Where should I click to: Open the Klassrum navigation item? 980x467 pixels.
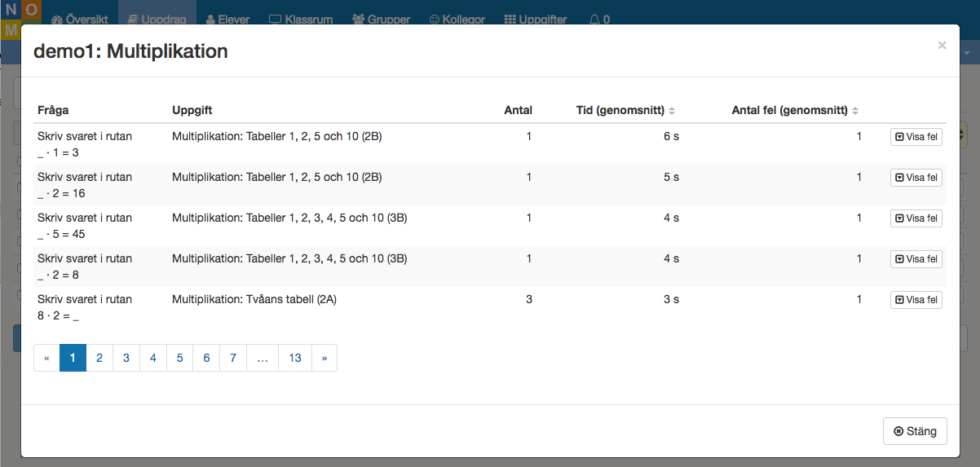pyautogui.click(x=300, y=20)
